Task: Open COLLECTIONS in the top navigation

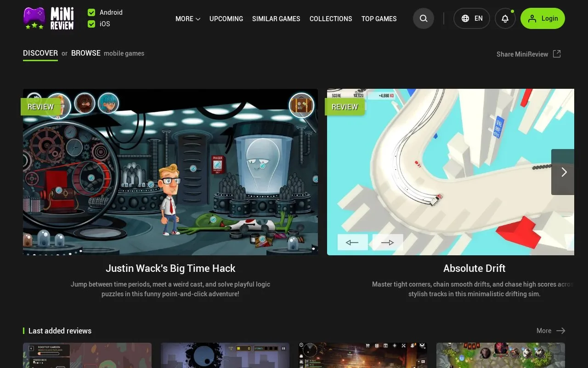Action: pos(331,19)
